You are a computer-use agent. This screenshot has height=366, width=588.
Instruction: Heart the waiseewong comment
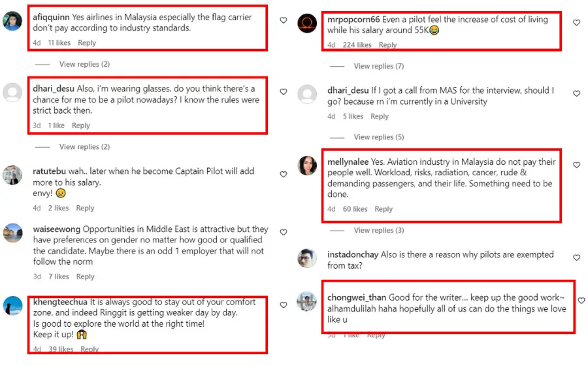tap(283, 233)
